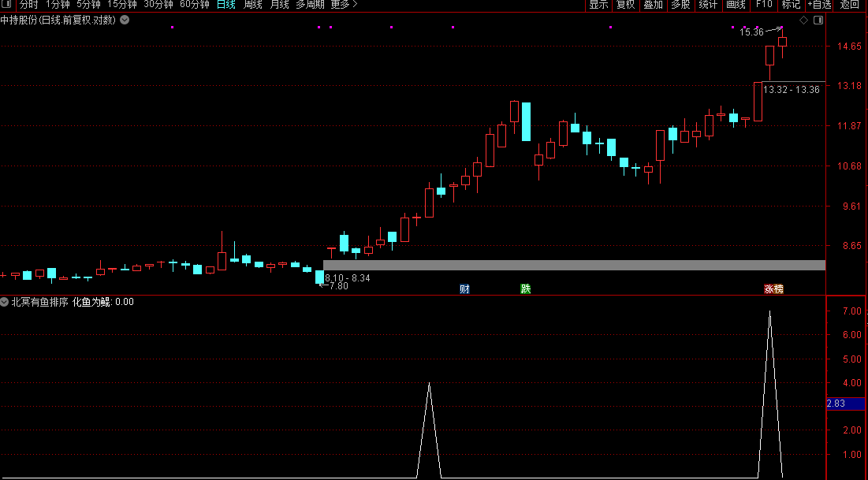Click the 10.68 price axis label
Image resolution: width=868 pixels, height=480 pixels.
[848, 166]
